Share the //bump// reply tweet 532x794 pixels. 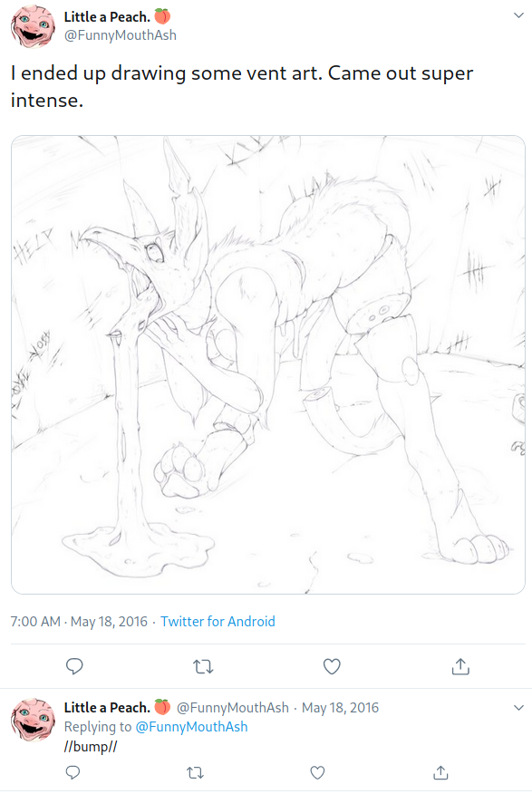click(440, 772)
